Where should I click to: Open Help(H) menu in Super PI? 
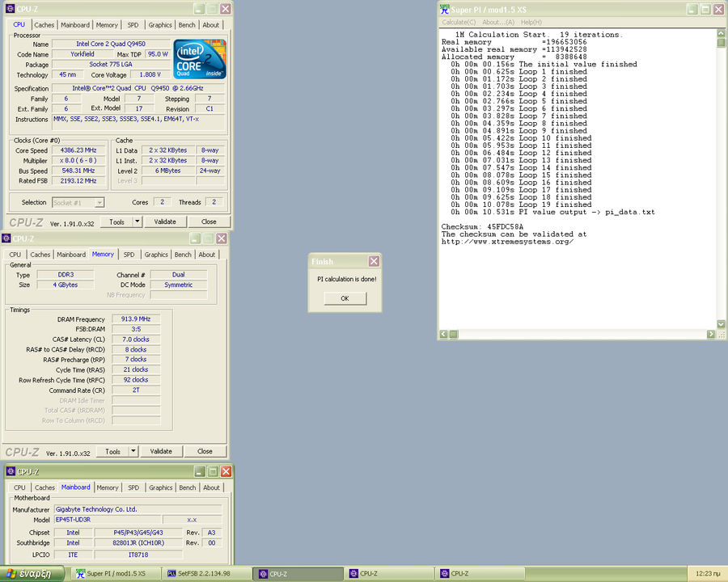pyautogui.click(x=531, y=23)
